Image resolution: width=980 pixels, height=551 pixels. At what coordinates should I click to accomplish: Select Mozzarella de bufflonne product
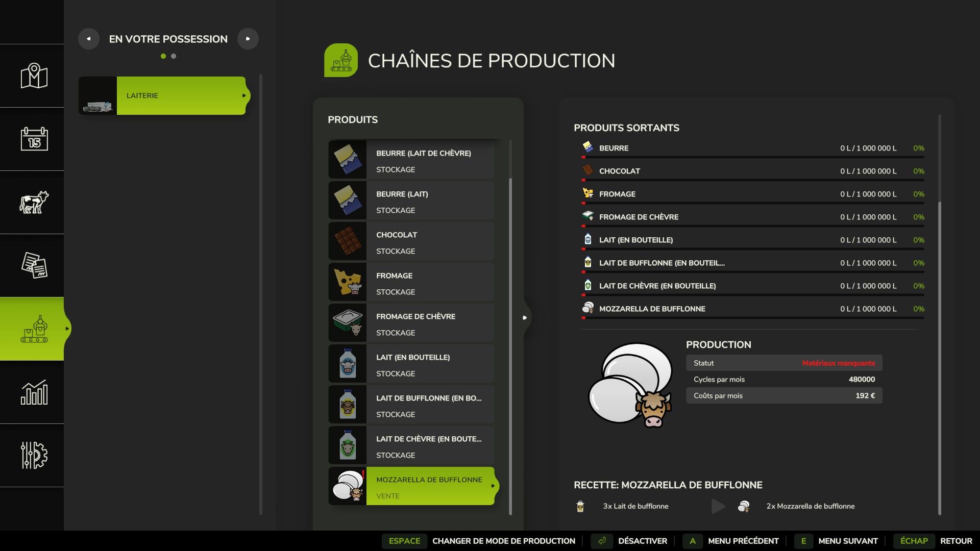tap(429, 486)
